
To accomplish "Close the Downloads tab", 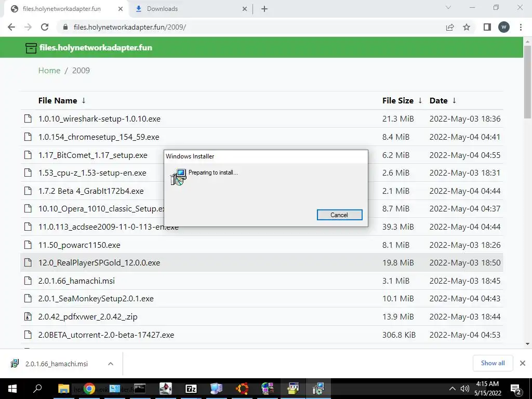I will click(245, 9).
